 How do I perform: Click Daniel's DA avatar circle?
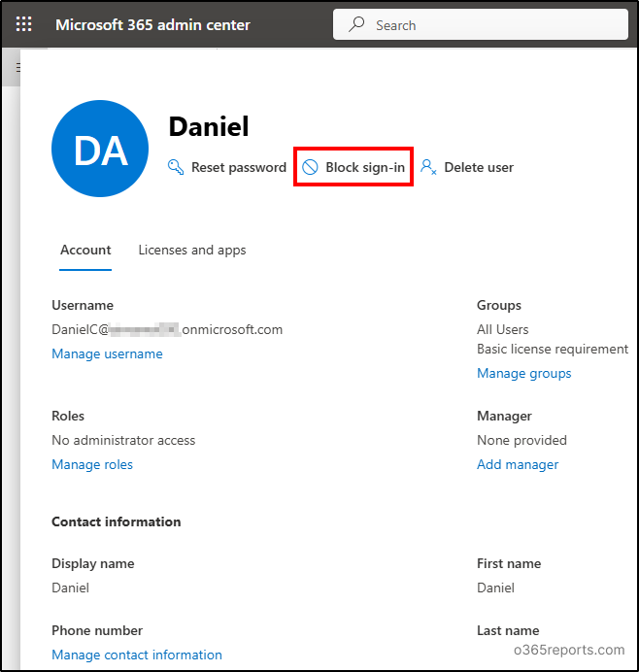tap(100, 149)
